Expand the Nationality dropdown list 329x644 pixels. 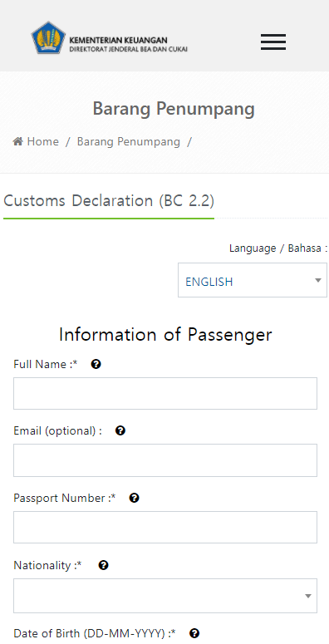coord(165,596)
